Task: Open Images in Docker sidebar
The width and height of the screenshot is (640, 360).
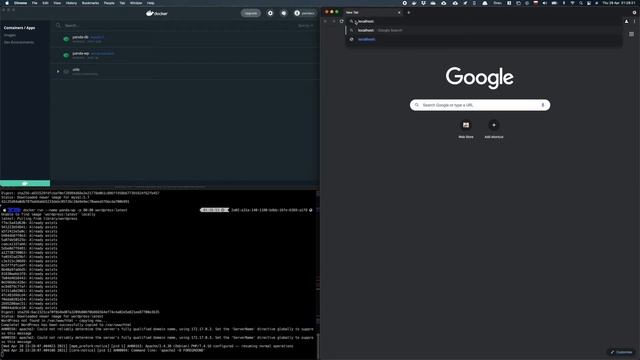Action: (10, 35)
